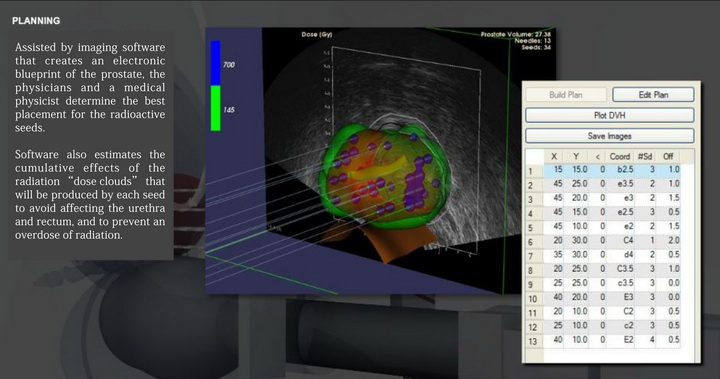
Task: Click the #Sd column header
Action: pos(645,157)
